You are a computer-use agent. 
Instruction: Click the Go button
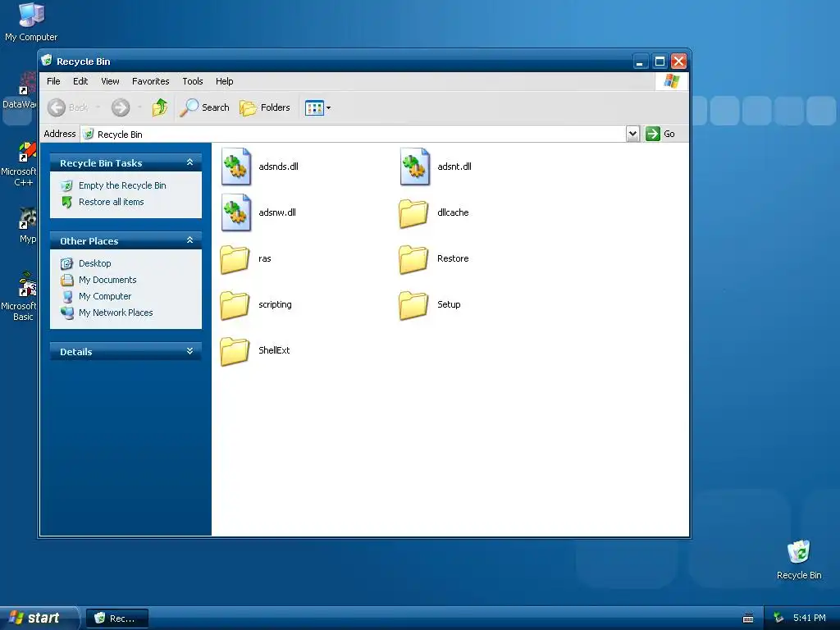coord(660,134)
